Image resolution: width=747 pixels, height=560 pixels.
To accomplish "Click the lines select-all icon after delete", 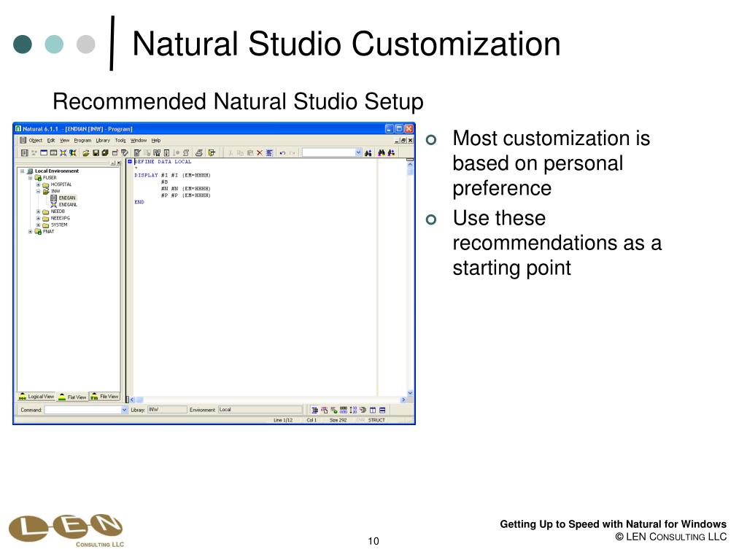I will tap(270, 153).
